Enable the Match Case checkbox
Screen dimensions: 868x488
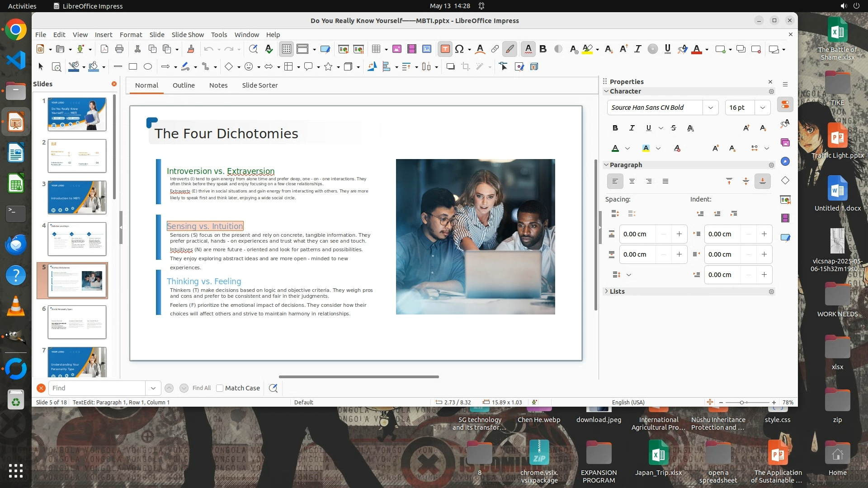tap(220, 388)
